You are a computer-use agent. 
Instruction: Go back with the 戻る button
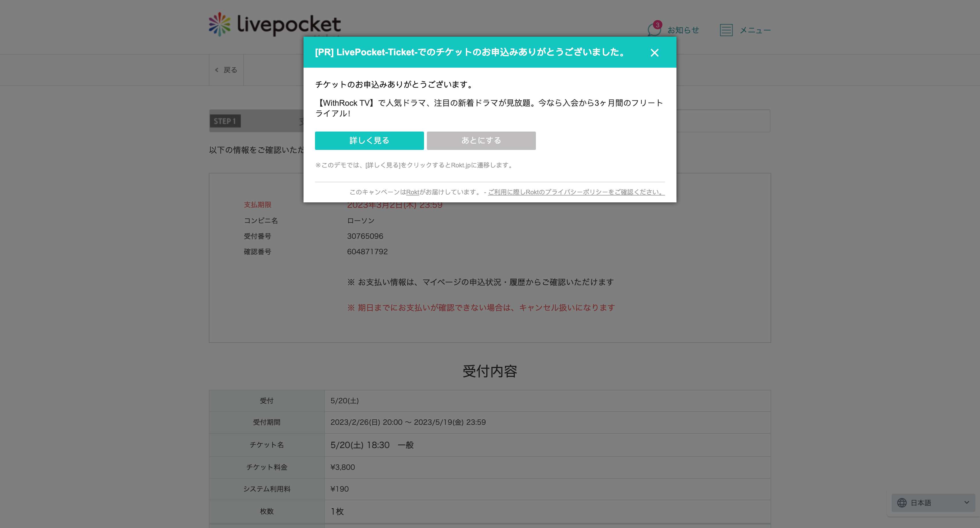pos(226,70)
